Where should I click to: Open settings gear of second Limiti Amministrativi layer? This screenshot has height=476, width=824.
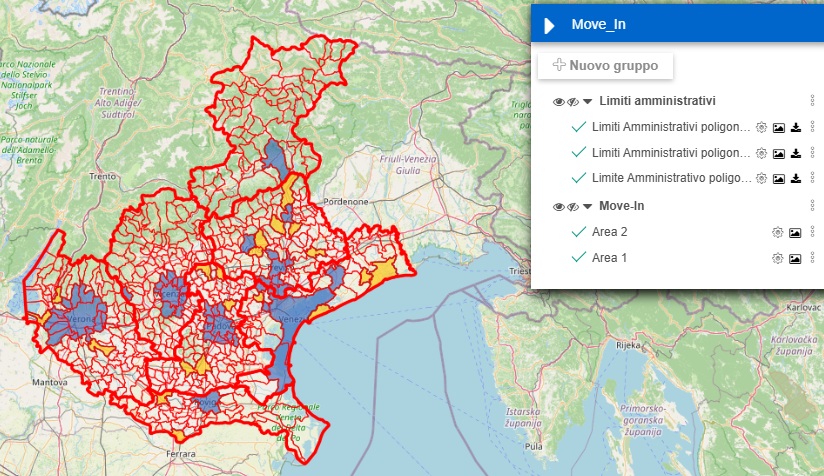pyautogui.click(x=761, y=153)
